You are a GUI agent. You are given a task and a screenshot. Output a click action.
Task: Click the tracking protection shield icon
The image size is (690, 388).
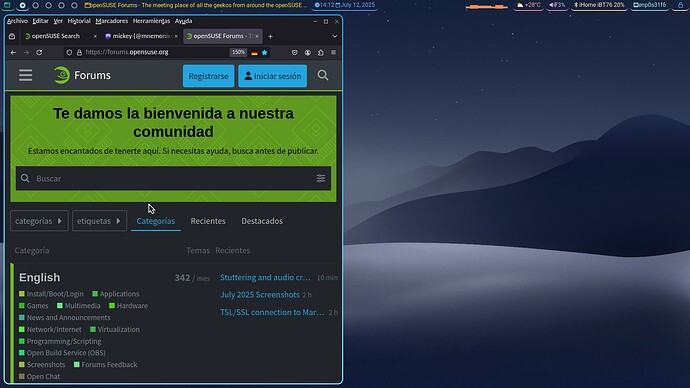tap(69, 52)
